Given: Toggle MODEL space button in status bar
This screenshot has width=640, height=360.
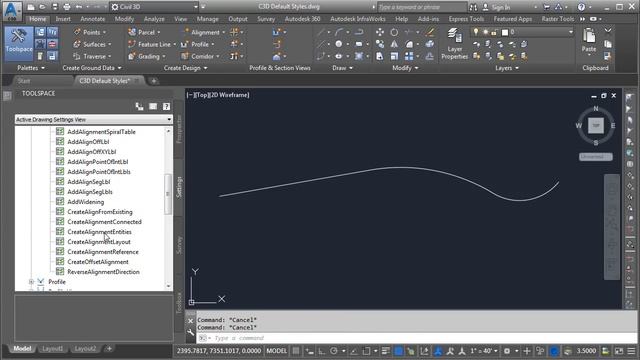Looking at the screenshot, I should (276, 351).
